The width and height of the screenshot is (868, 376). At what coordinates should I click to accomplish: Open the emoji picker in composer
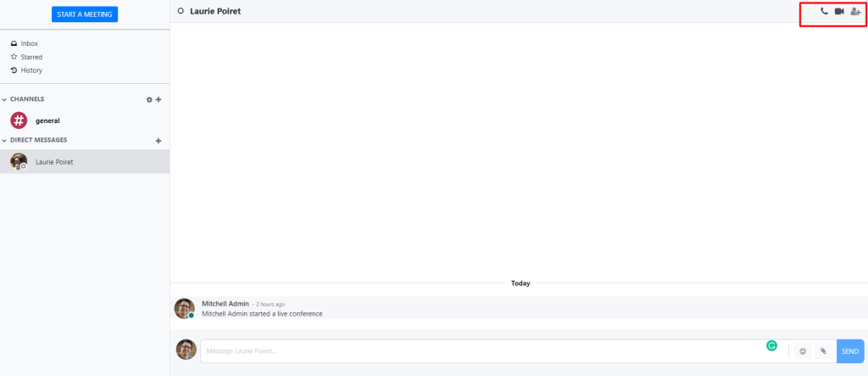point(803,351)
